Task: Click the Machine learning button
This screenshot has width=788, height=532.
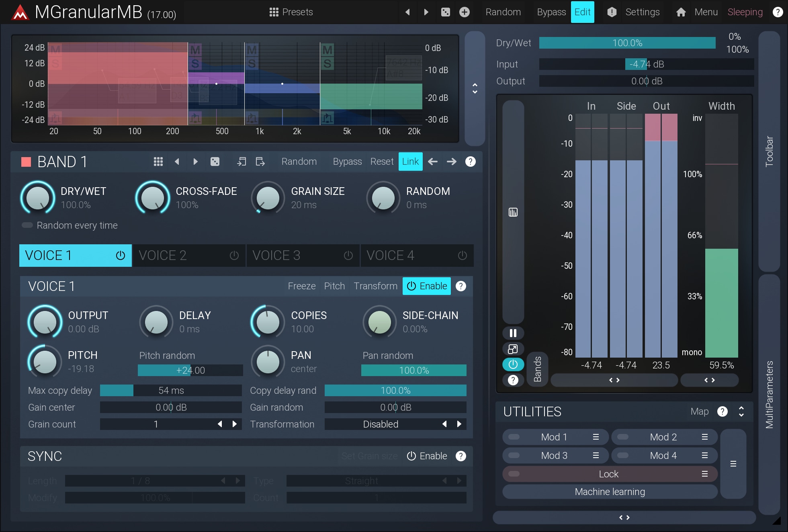Action: (610, 492)
